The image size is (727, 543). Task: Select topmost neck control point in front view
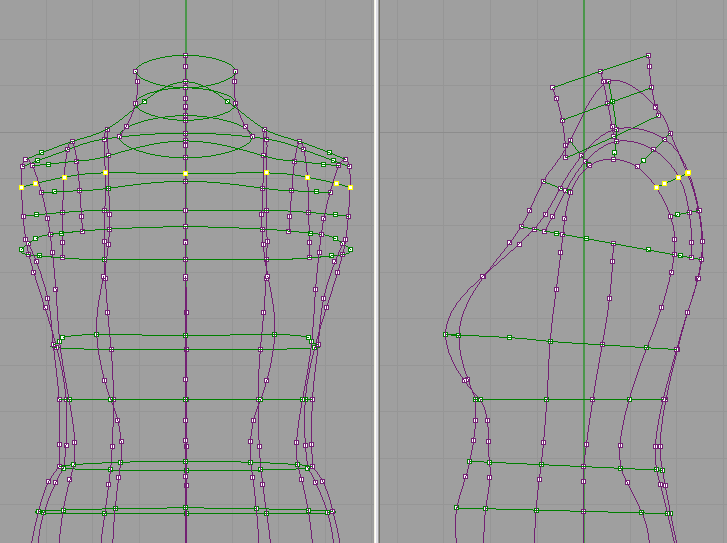[x=185, y=55]
